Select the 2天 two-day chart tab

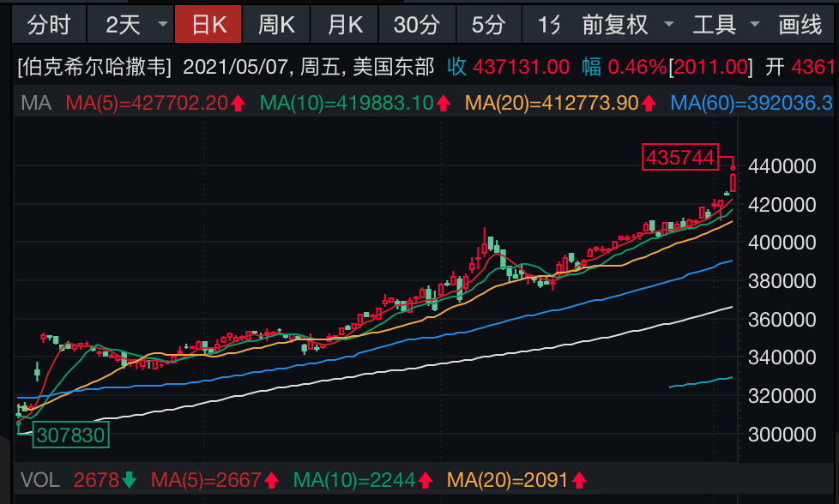(x=123, y=25)
